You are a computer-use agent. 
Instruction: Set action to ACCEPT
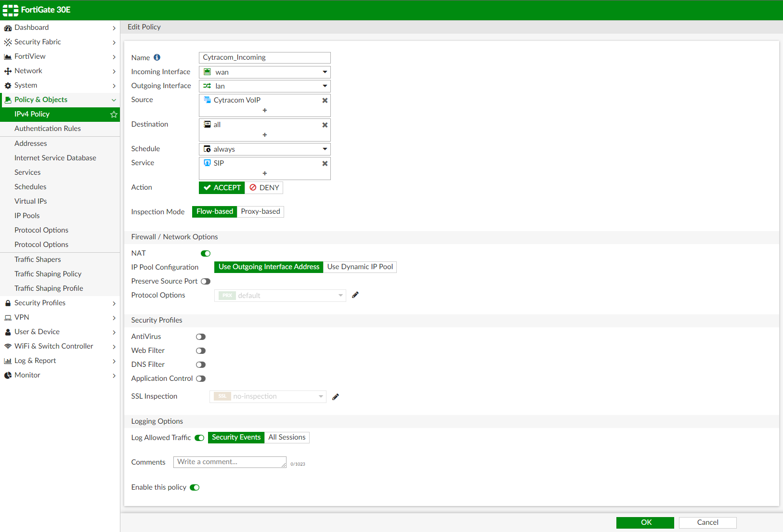coord(222,188)
